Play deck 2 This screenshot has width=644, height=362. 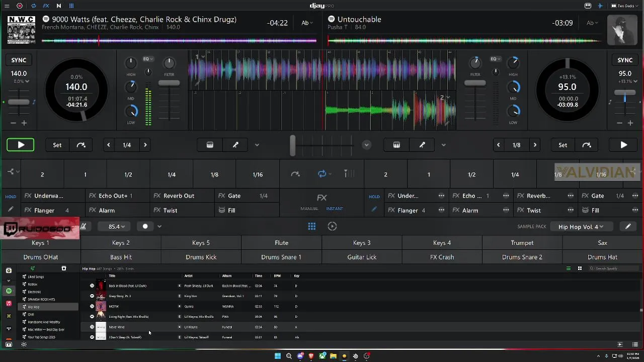(624, 145)
